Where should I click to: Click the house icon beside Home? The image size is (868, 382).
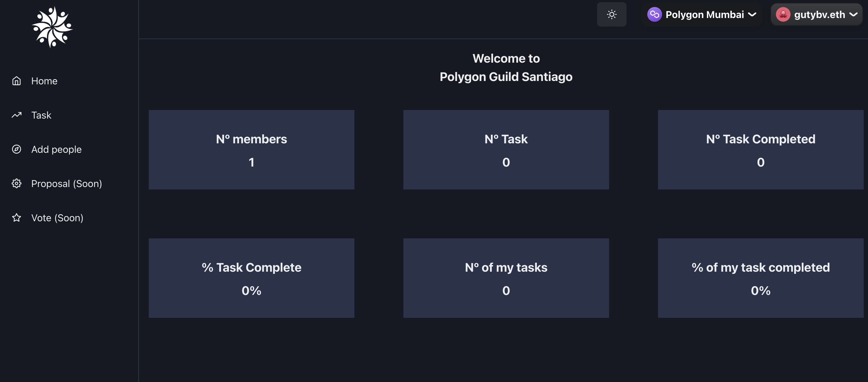[17, 81]
